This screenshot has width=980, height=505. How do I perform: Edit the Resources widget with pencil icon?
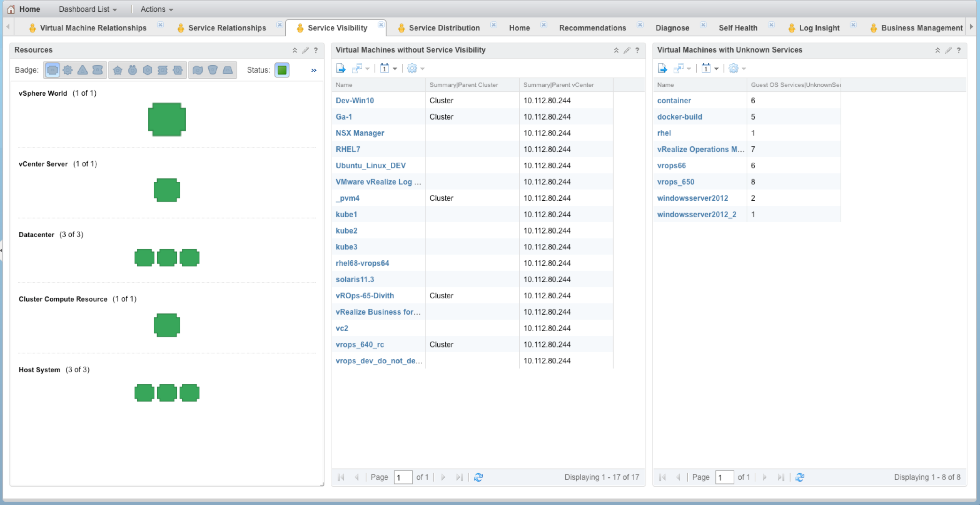(305, 50)
